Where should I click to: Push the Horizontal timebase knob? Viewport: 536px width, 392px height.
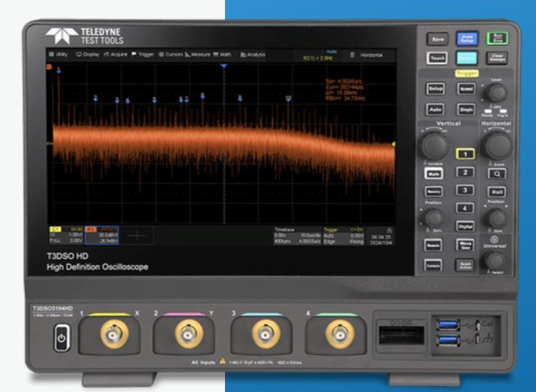click(497, 145)
